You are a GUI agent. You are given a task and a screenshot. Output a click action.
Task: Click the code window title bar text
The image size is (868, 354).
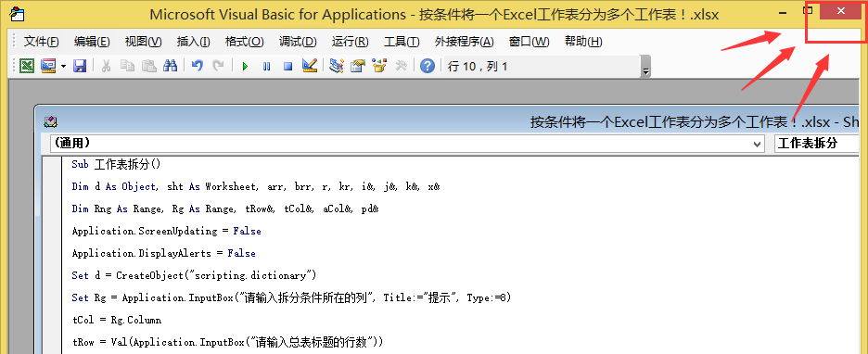click(695, 121)
